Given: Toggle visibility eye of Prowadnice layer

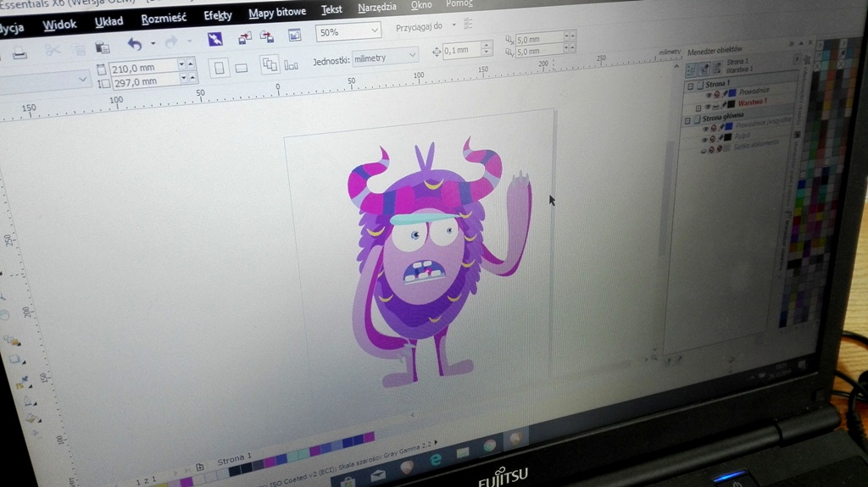Looking at the screenshot, I should pos(709,95).
